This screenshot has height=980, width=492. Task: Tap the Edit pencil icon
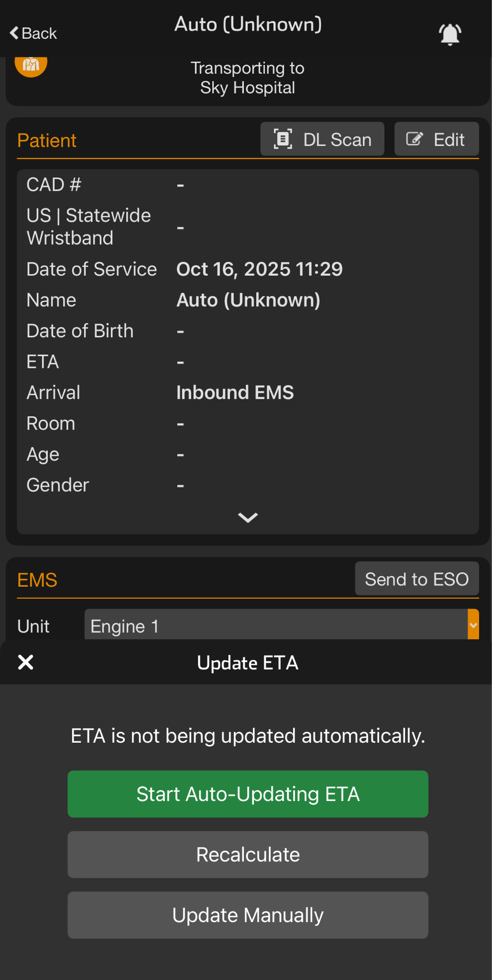pos(415,139)
